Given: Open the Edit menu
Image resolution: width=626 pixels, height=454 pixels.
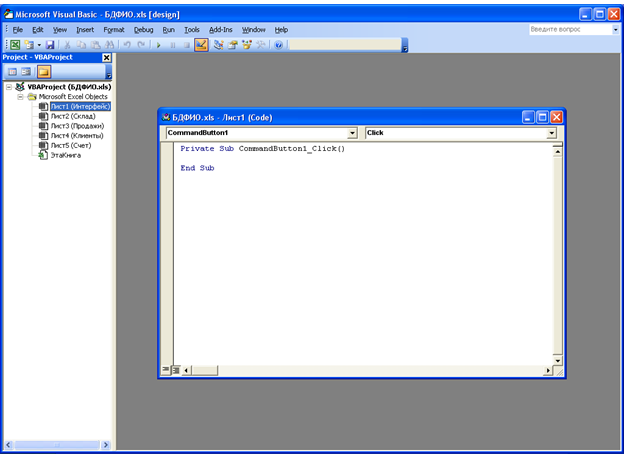Looking at the screenshot, I should 38,30.
